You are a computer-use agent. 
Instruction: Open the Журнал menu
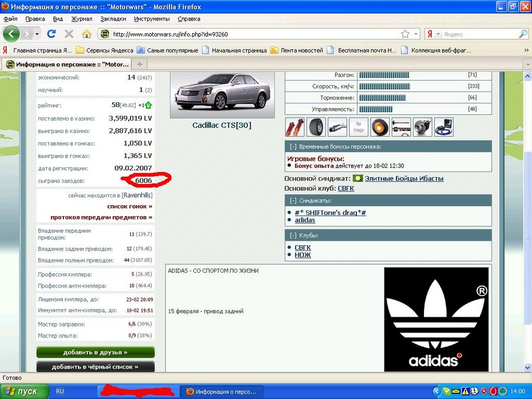click(82, 19)
